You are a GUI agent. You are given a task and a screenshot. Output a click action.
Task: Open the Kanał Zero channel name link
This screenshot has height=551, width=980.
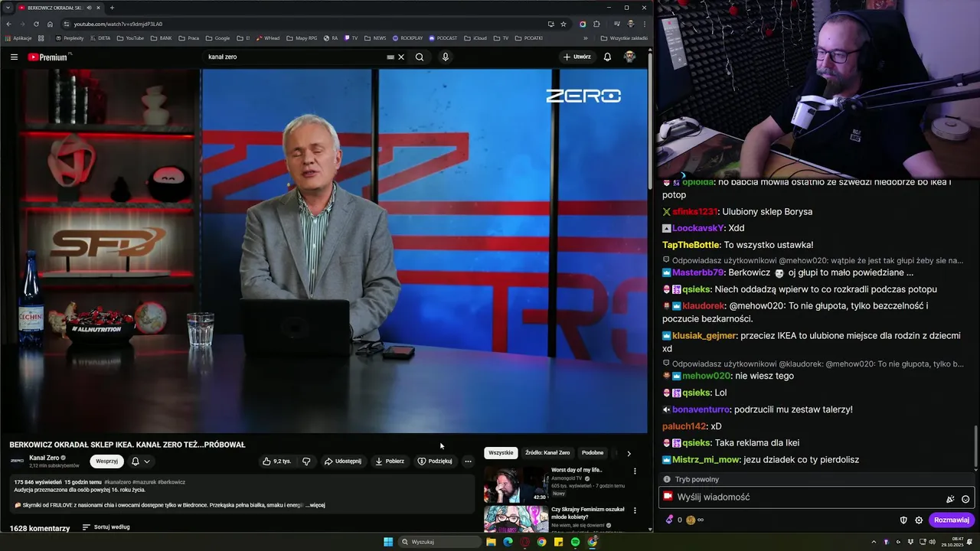[44, 458]
